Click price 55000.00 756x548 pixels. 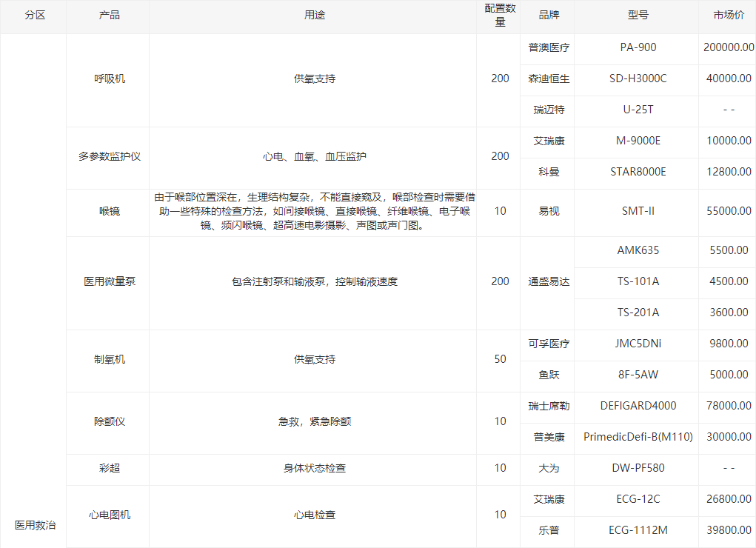pos(729,211)
